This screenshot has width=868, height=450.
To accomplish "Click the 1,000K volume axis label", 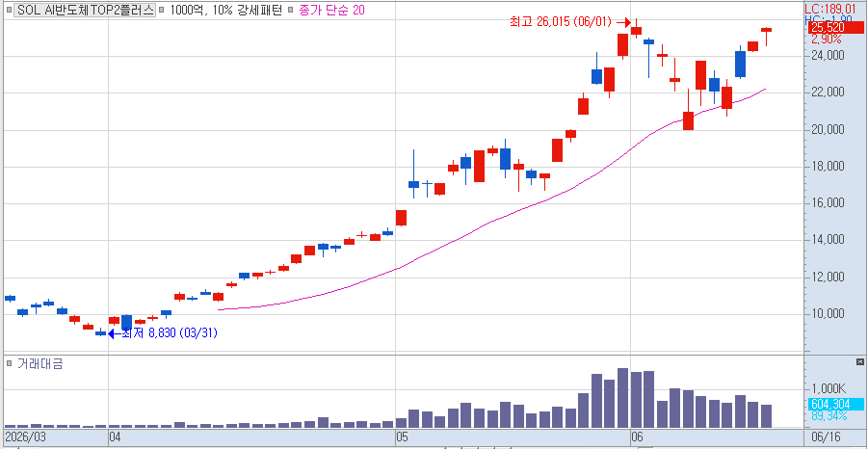I will (829, 388).
